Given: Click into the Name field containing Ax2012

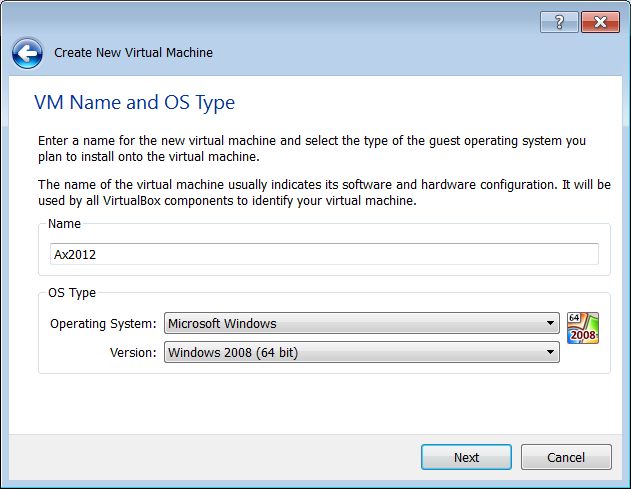Looking at the screenshot, I should (324, 254).
